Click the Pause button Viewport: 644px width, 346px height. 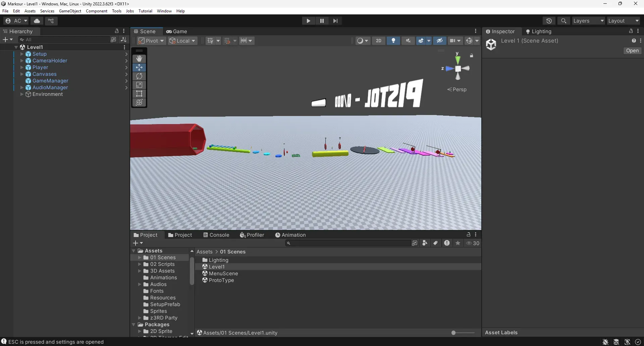pos(322,21)
